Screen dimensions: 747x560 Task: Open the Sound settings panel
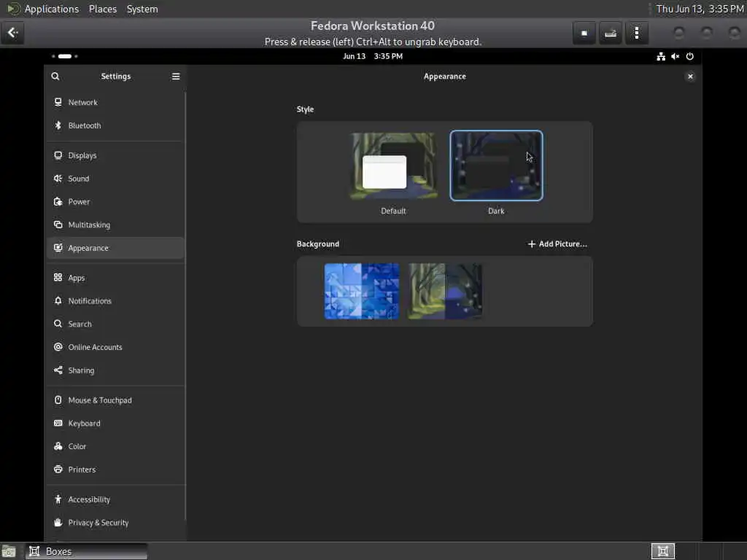coord(115,179)
